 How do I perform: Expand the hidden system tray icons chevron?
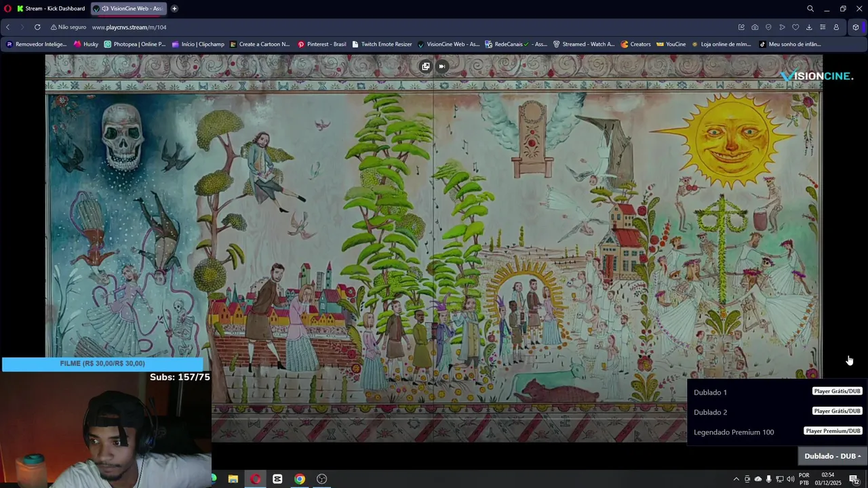click(x=736, y=479)
